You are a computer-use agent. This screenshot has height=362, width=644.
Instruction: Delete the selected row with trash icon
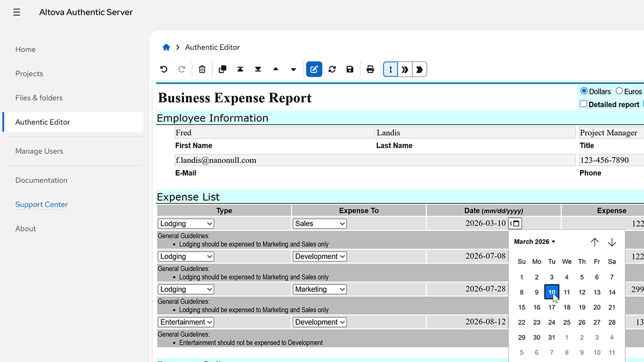pos(202,69)
